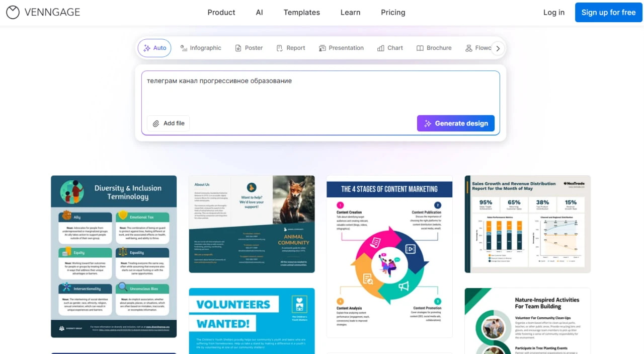
Task: Open the Animal Community brochure template
Action: tap(252, 224)
